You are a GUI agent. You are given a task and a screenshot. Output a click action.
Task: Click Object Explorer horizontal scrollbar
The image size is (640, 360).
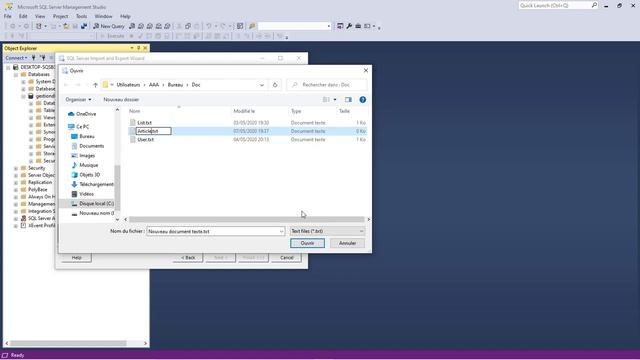coord(68,343)
